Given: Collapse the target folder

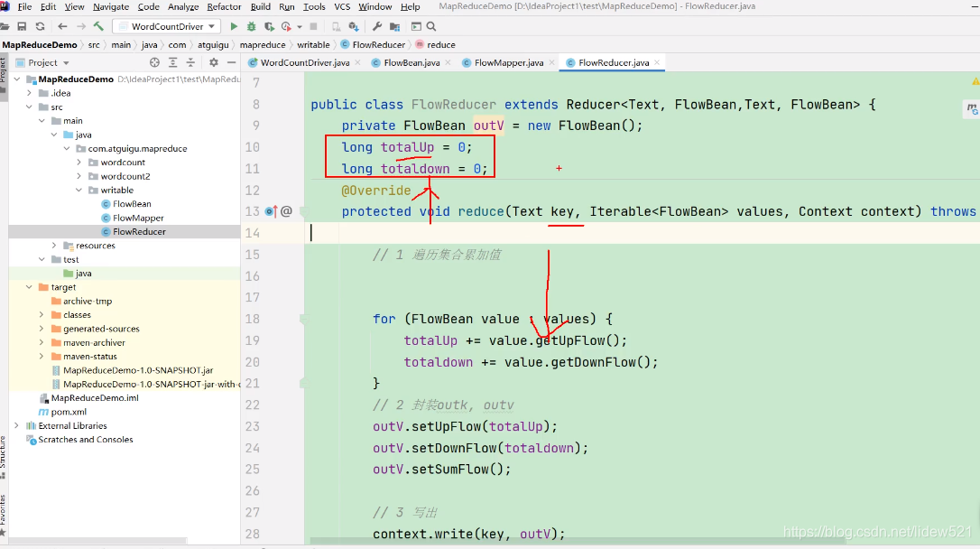Looking at the screenshot, I should click(30, 287).
